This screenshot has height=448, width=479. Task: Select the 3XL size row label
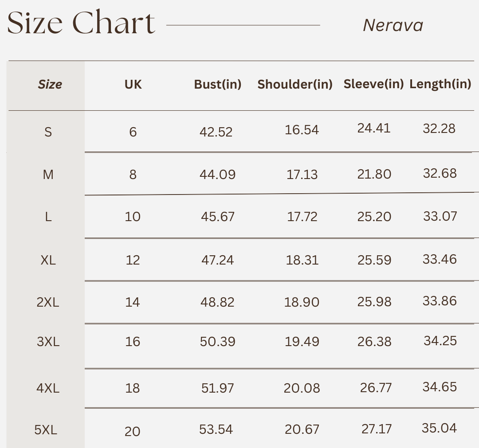pyautogui.click(x=48, y=342)
